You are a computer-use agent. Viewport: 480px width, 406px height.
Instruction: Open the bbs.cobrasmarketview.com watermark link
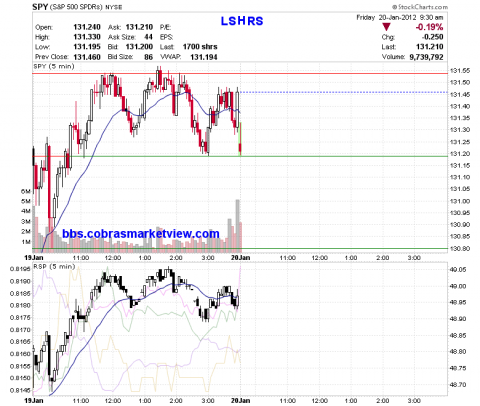click(x=141, y=234)
